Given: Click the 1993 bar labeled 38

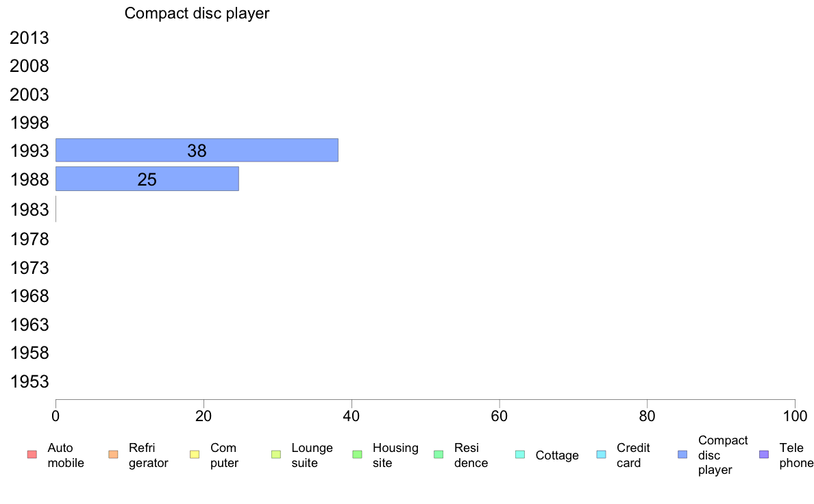Looking at the screenshot, I should (x=197, y=150).
